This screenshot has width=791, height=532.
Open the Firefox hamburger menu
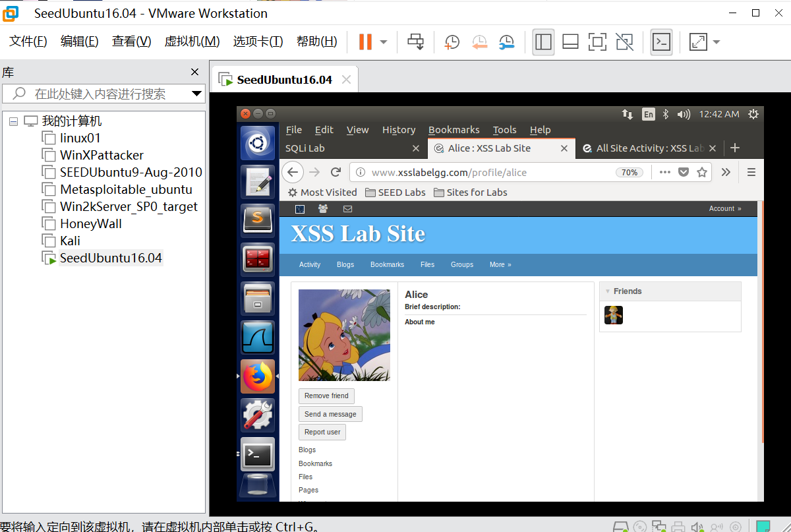(x=751, y=172)
